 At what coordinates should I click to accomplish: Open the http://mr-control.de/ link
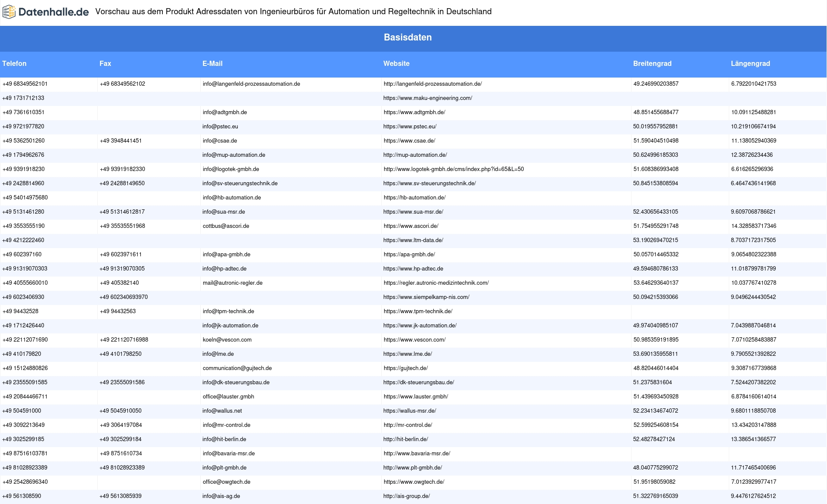coord(408,425)
